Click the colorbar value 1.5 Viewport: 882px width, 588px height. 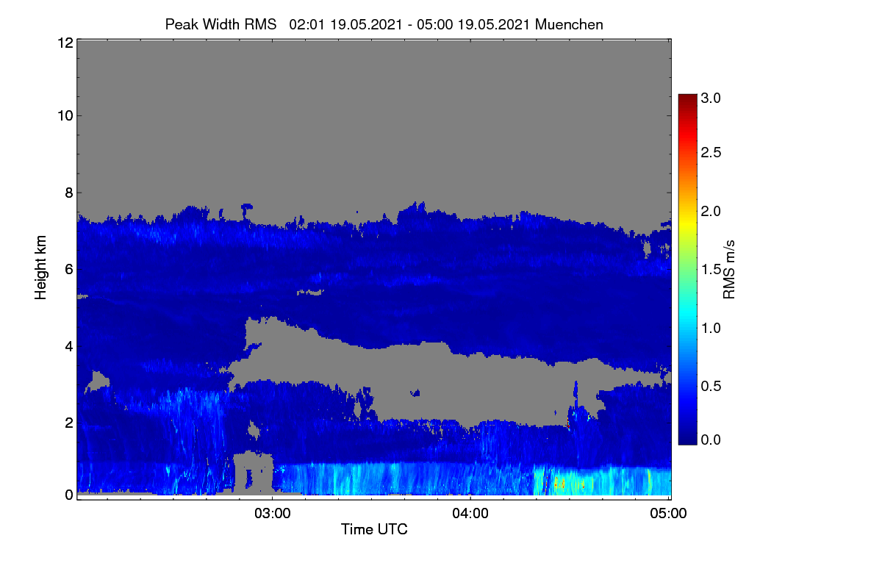pos(711,270)
